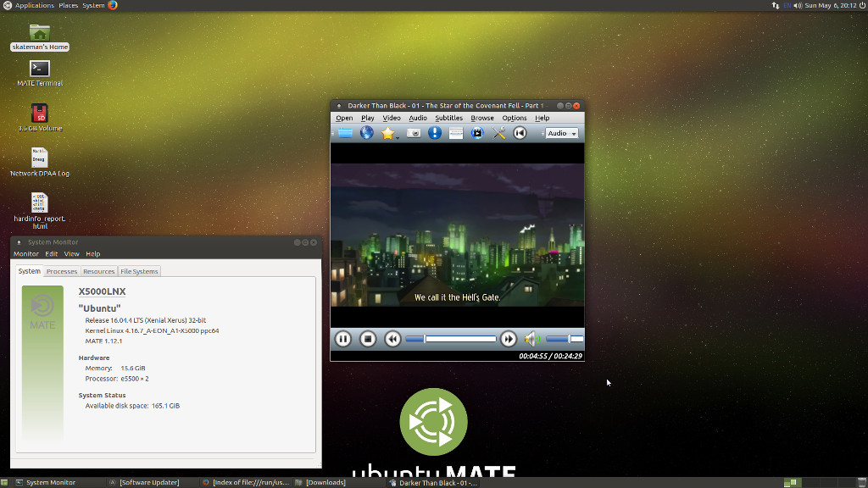Open the View menu in System Monitor
The height and width of the screenshot is (488, 868).
click(x=71, y=254)
